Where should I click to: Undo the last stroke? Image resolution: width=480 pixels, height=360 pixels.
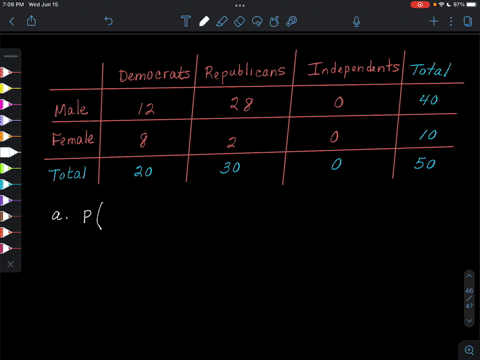point(109,21)
